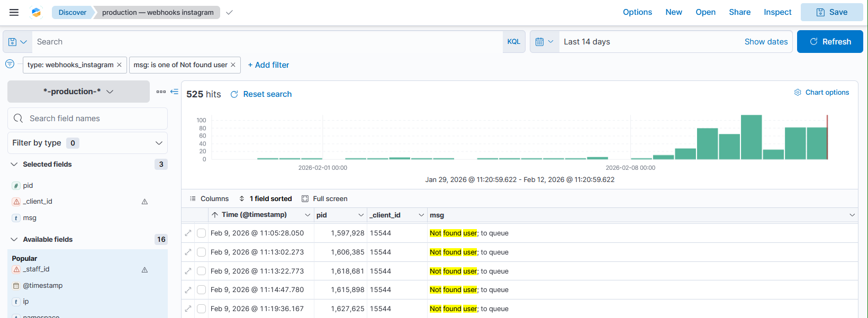Remove the msg Not found user filter
Image resolution: width=868 pixels, height=318 pixels.
point(233,65)
